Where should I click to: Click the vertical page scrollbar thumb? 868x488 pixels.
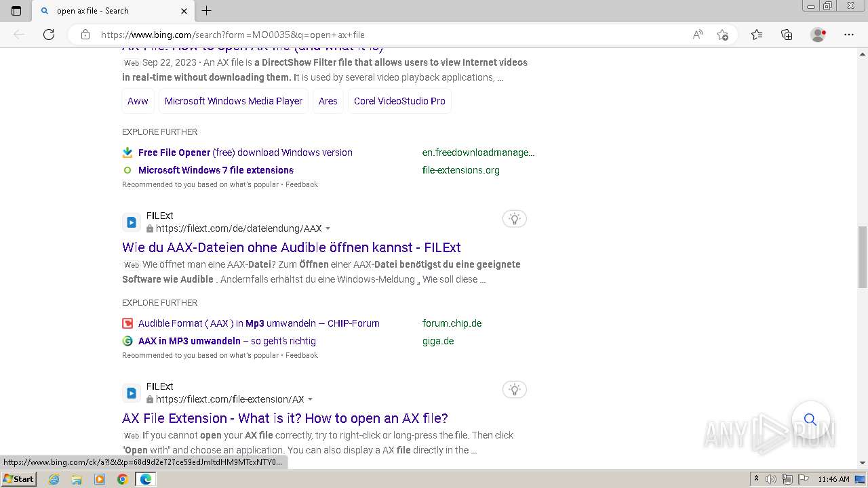[863, 257]
